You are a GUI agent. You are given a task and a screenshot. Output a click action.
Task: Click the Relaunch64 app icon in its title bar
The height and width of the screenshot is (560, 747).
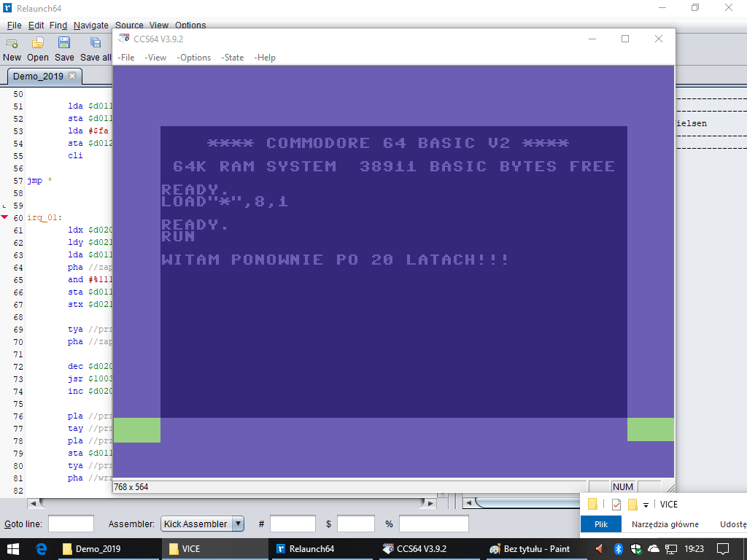click(x=7, y=8)
